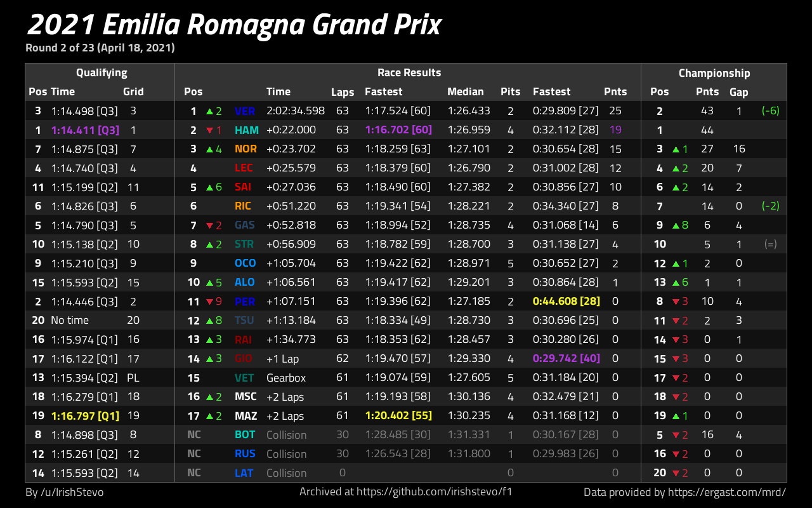Click the red down arrow beside GAS
The width and height of the screenshot is (812, 508).
(210, 226)
